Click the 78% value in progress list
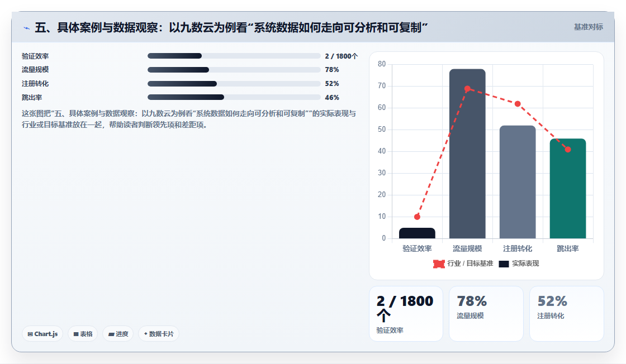626x364 pixels. (x=332, y=70)
